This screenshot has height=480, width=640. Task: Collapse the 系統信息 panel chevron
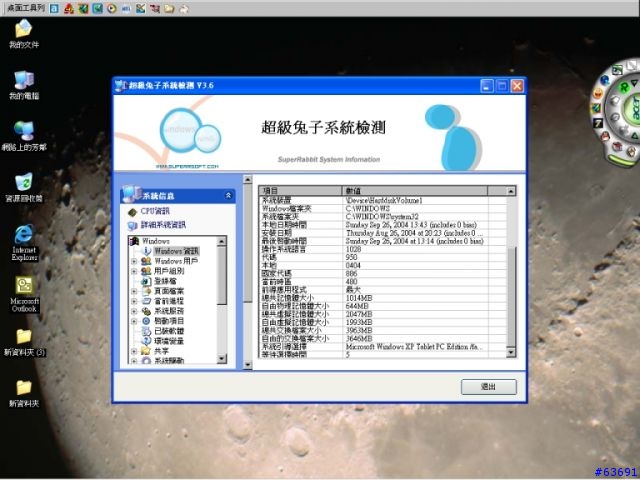click(x=228, y=196)
